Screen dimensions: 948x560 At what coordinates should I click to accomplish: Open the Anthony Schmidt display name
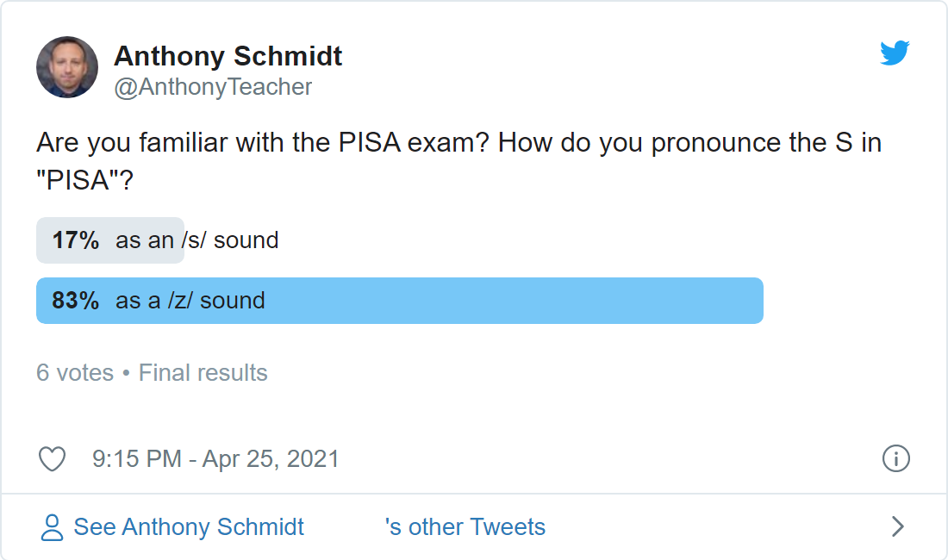pyautogui.click(x=228, y=56)
